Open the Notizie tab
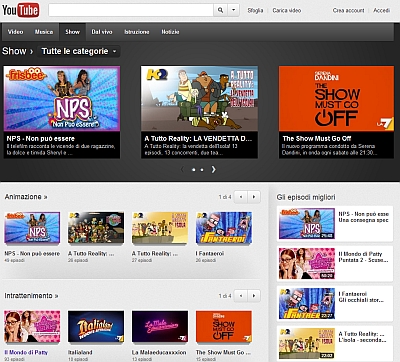 pyautogui.click(x=170, y=32)
